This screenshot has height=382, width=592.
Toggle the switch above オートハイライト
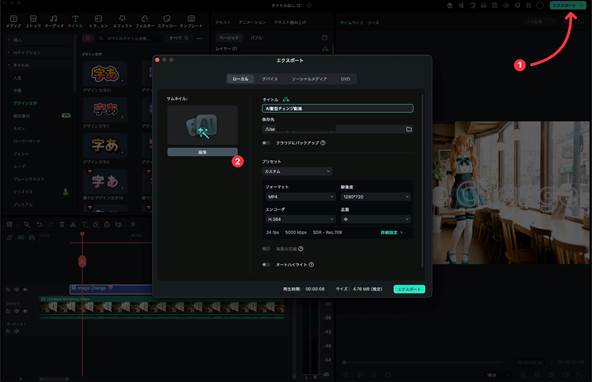coord(266,249)
